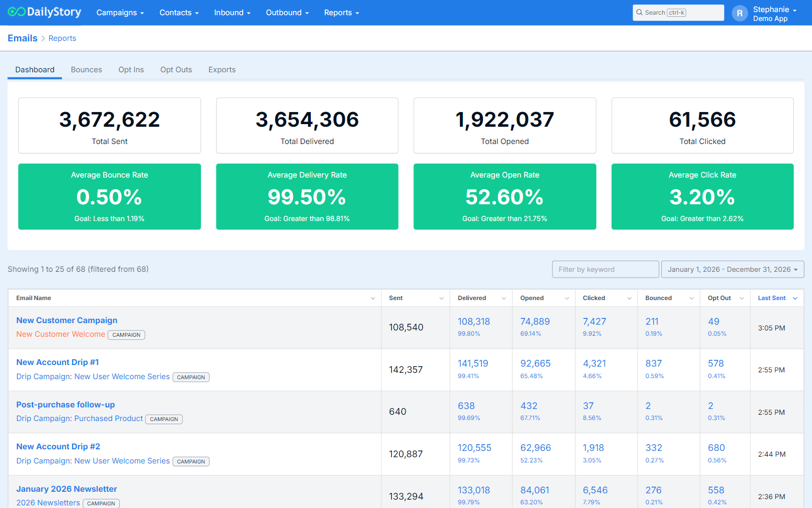This screenshot has width=812, height=508.
Task: Switch to the Opt Outs tab
Action: (x=176, y=70)
